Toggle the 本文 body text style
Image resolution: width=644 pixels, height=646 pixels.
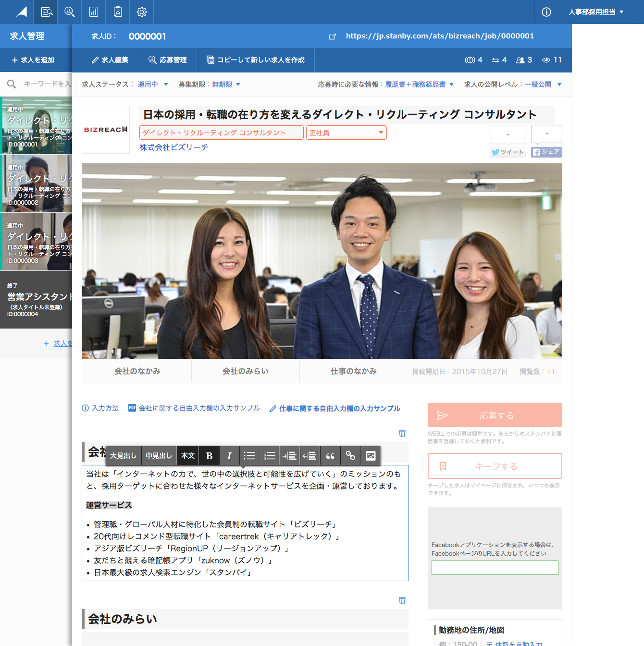click(188, 456)
